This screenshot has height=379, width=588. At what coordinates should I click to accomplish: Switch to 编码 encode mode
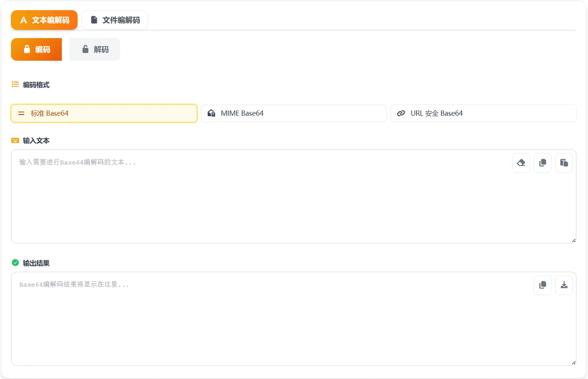[x=37, y=50]
